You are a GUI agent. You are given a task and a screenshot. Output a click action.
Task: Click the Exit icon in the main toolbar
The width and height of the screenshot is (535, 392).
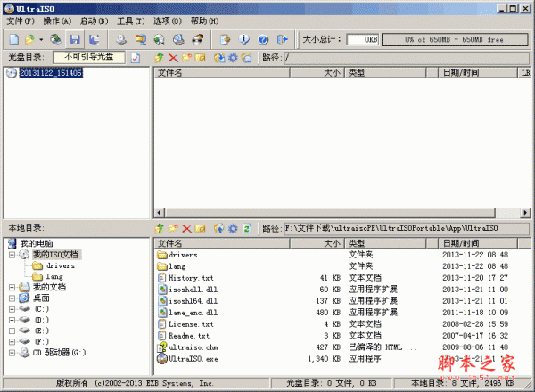click(x=283, y=39)
